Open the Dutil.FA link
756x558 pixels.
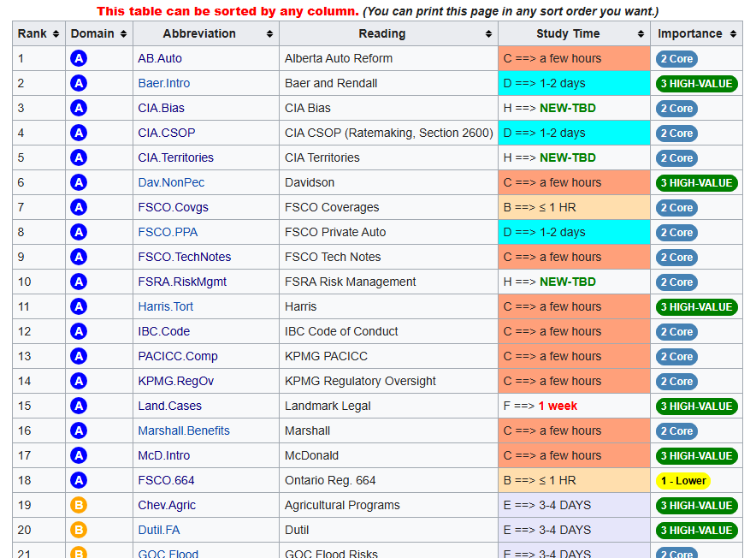[x=158, y=530]
